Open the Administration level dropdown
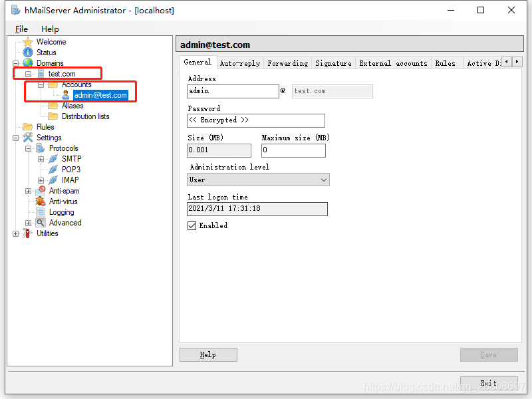Viewport: 532px width, 399px height. coord(258,180)
